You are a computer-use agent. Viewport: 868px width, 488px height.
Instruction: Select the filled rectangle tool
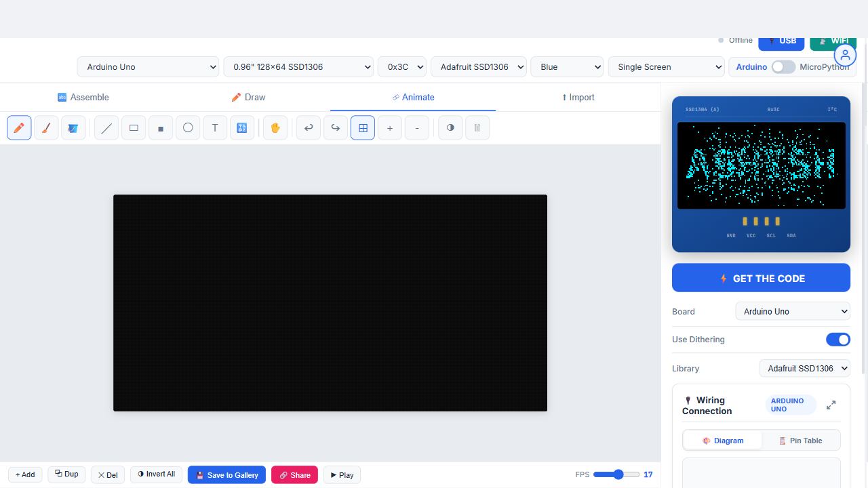pos(161,127)
